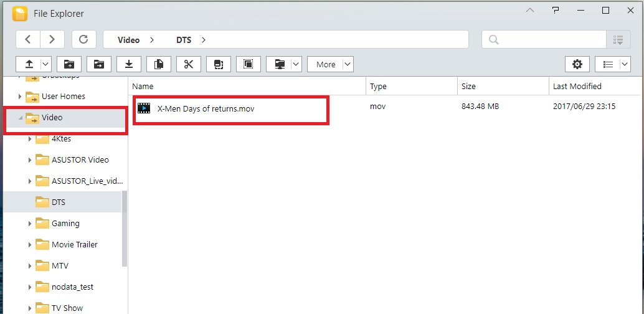Click the upload button in toolbar
Viewport: 644px width, 314px height.
pyautogui.click(x=29, y=64)
